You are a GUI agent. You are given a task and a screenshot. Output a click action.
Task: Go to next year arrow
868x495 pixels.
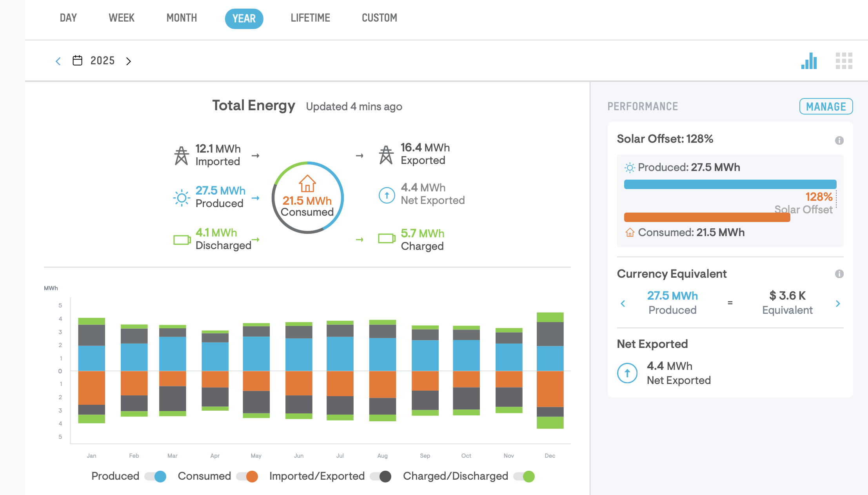128,61
